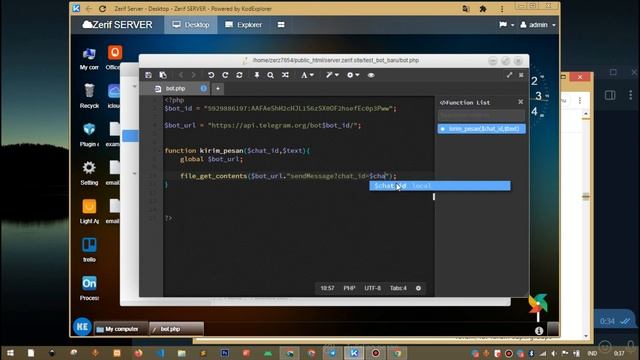
Task: Select bot.php in the KodExplorer taskbar
Action: point(176,329)
